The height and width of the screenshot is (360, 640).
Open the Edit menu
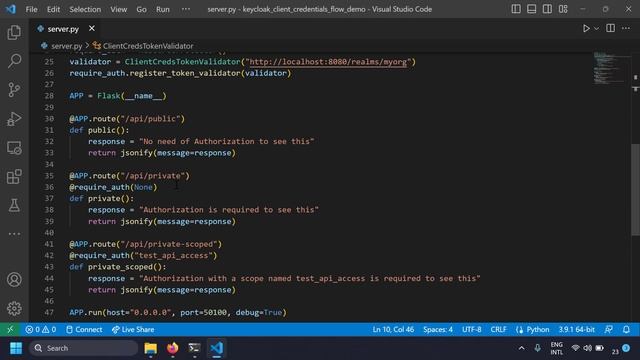point(53,9)
